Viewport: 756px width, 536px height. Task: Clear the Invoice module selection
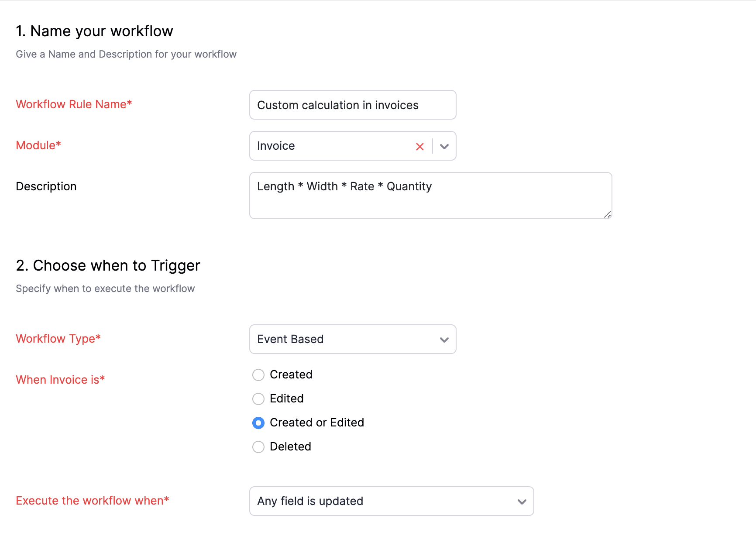click(420, 147)
